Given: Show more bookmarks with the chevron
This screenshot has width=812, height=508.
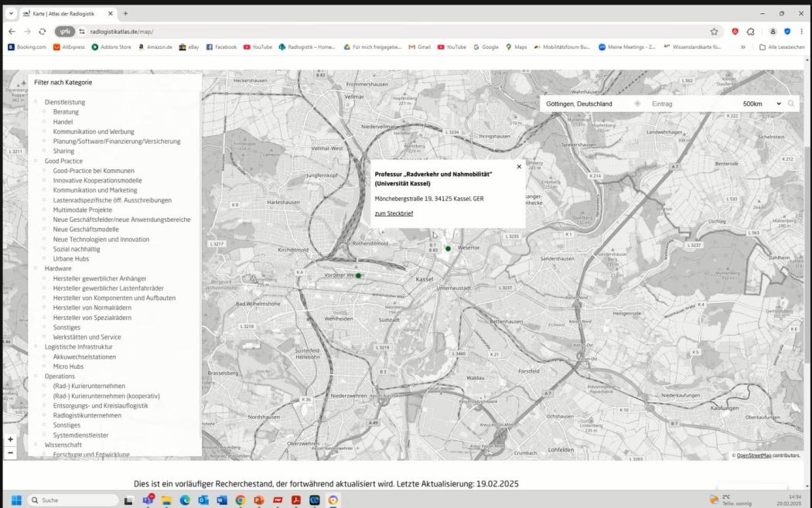Looking at the screenshot, I should 743,47.
